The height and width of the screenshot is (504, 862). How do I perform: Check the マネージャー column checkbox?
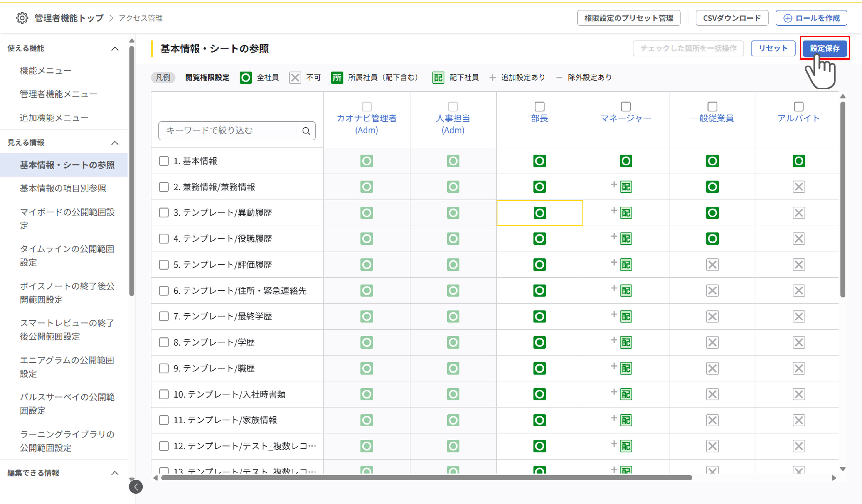626,106
